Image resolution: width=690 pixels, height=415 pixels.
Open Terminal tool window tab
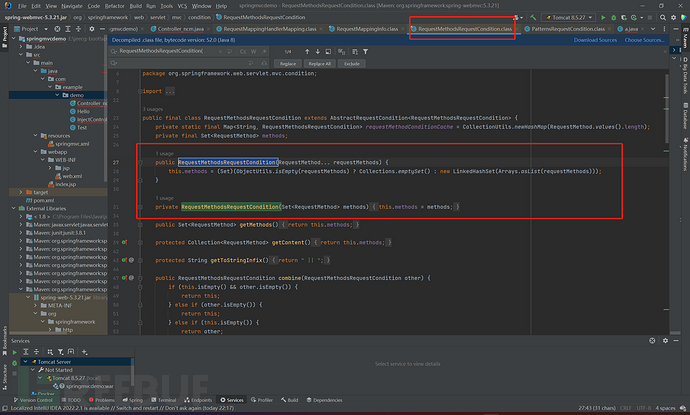[x=164, y=400]
